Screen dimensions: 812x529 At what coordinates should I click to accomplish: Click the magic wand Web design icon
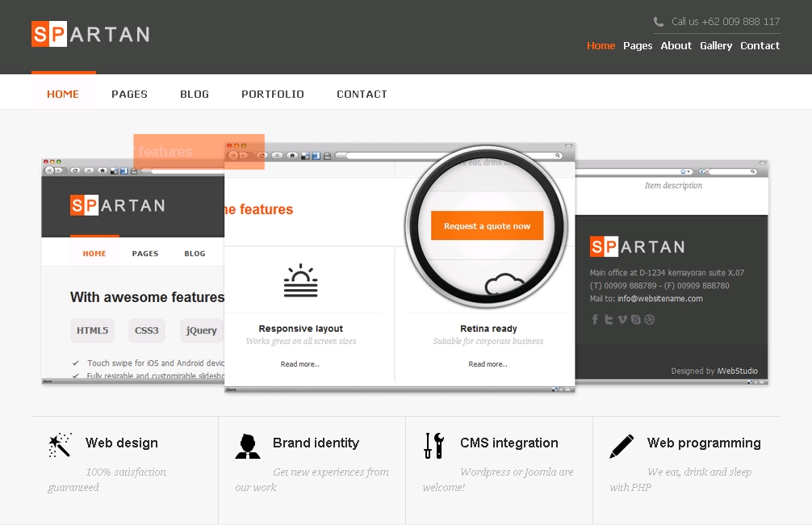coord(60,444)
